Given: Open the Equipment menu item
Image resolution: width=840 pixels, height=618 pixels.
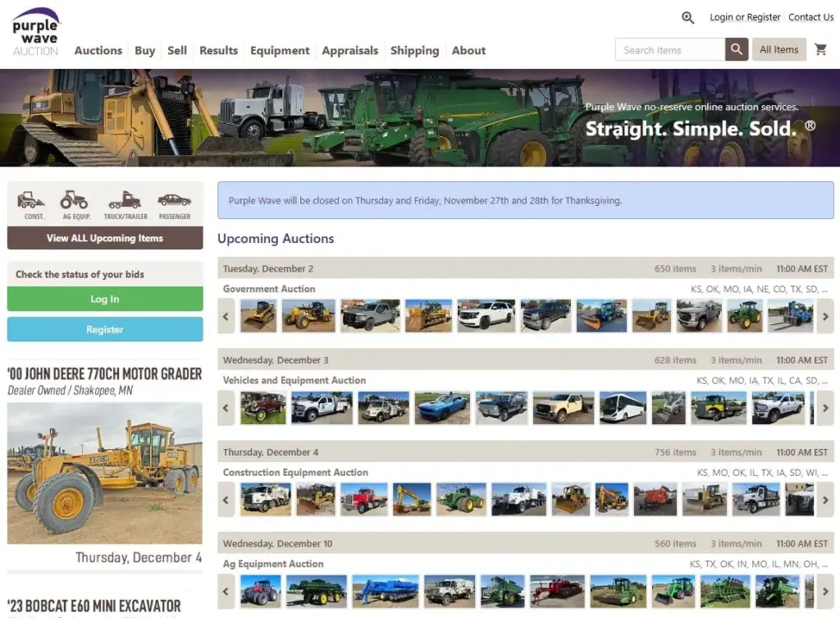Looking at the screenshot, I should pyautogui.click(x=280, y=50).
